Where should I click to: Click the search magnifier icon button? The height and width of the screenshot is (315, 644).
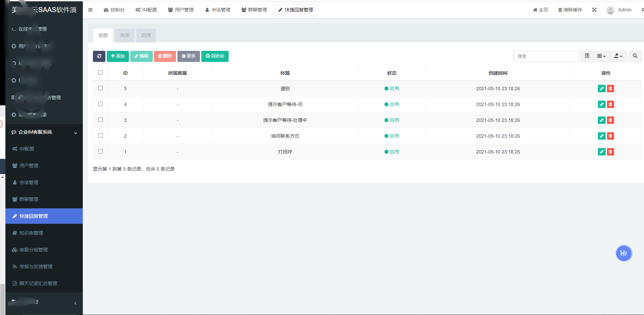pos(635,56)
